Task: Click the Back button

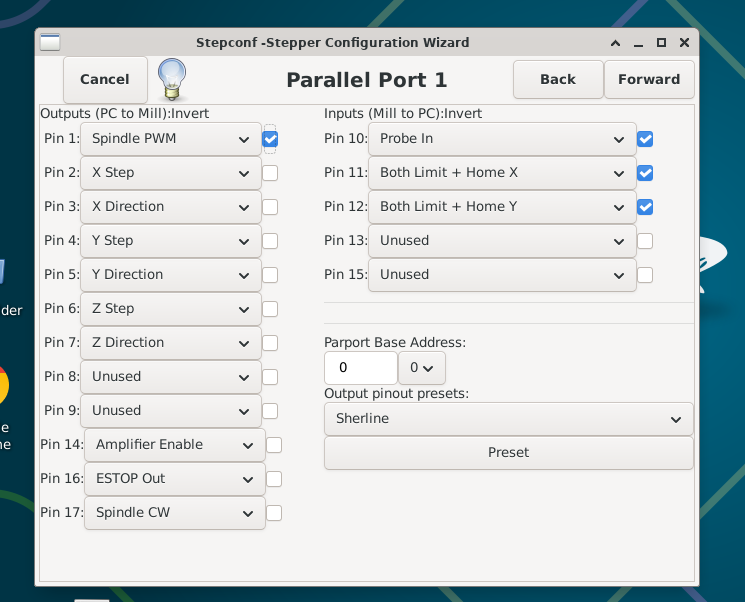Action: (x=558, y=80)
